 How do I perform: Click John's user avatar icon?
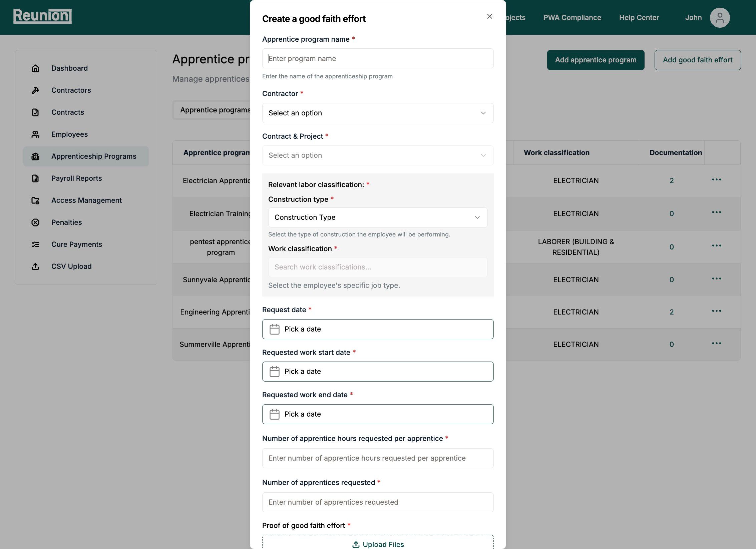720,18
